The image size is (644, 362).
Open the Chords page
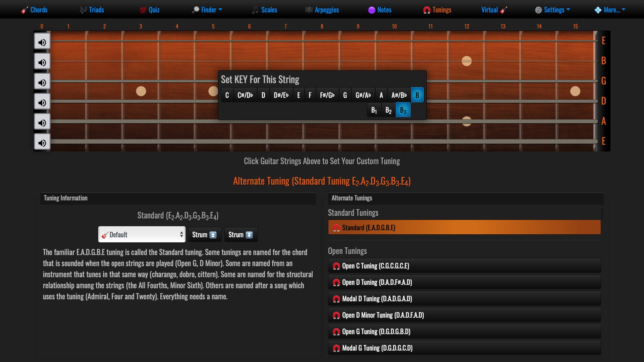click(x=34, y=10)
